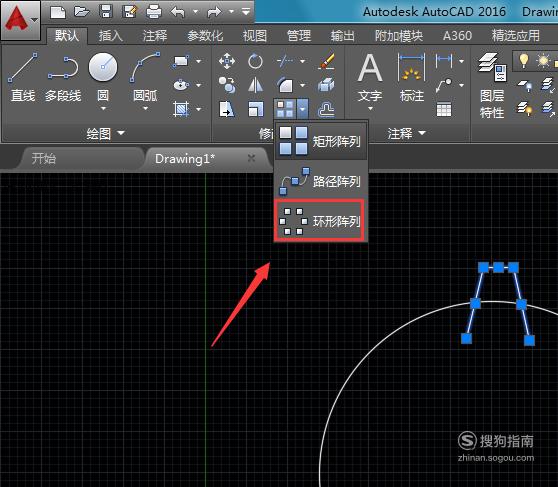Click the Save As icon
Screen dimensions: 558x487
130,12
